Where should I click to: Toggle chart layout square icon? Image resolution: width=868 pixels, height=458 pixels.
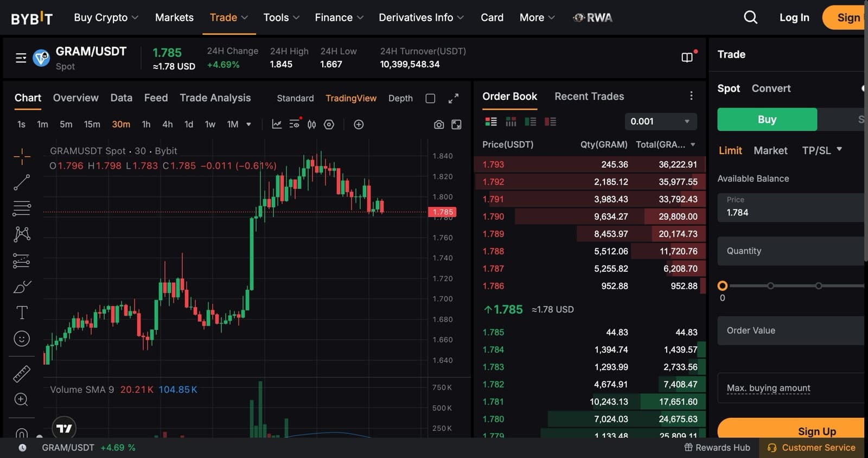(430, 98)
